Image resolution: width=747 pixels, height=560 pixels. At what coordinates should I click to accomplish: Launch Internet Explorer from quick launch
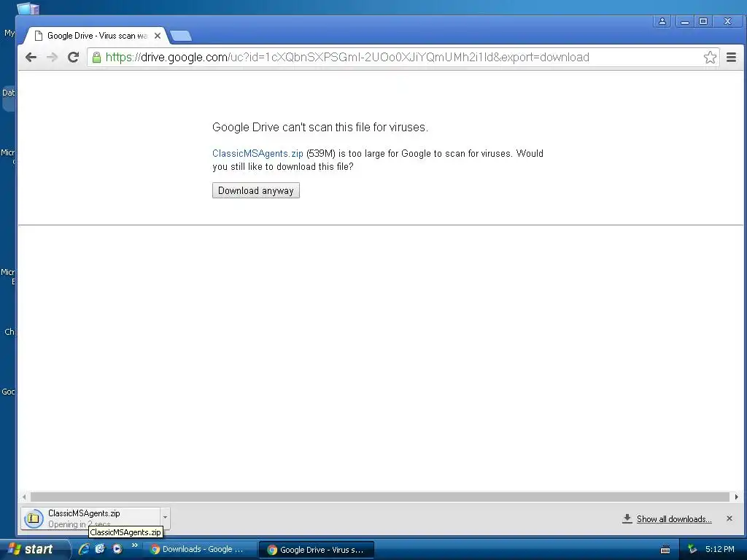(x=84, y=549)
